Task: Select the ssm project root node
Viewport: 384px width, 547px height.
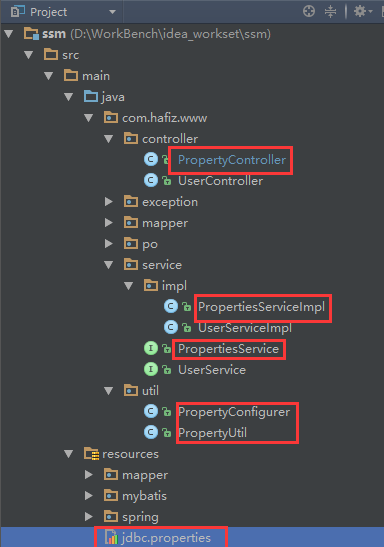Action: click(54, 34)
